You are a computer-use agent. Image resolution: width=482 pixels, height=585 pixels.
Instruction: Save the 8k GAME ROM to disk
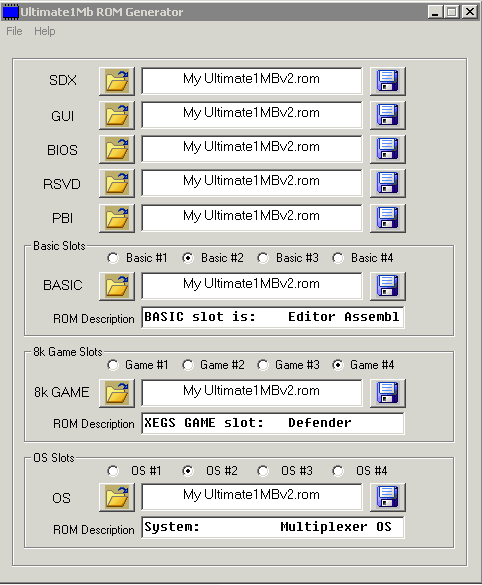coord(388,393)
